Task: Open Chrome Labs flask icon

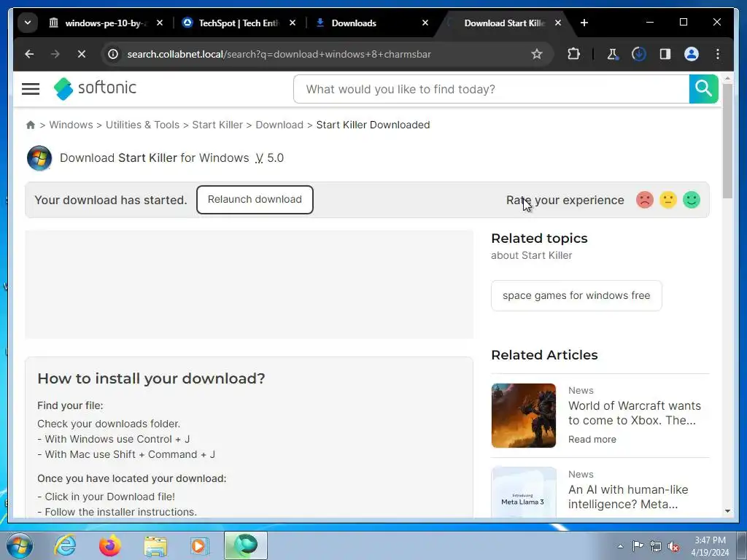Action: coord(613,54)
